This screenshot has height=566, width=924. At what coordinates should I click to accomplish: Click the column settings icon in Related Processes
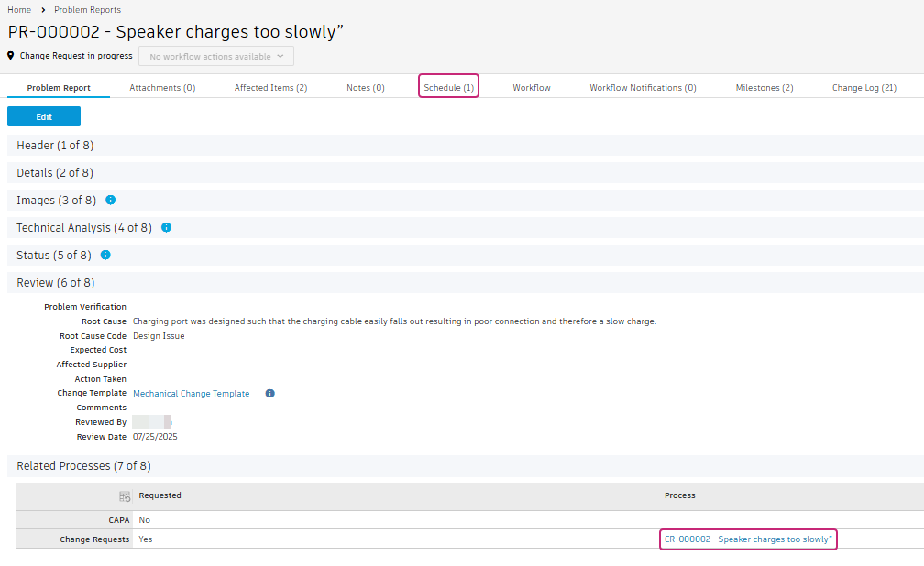pyautogui.click(x=125, y=496)
